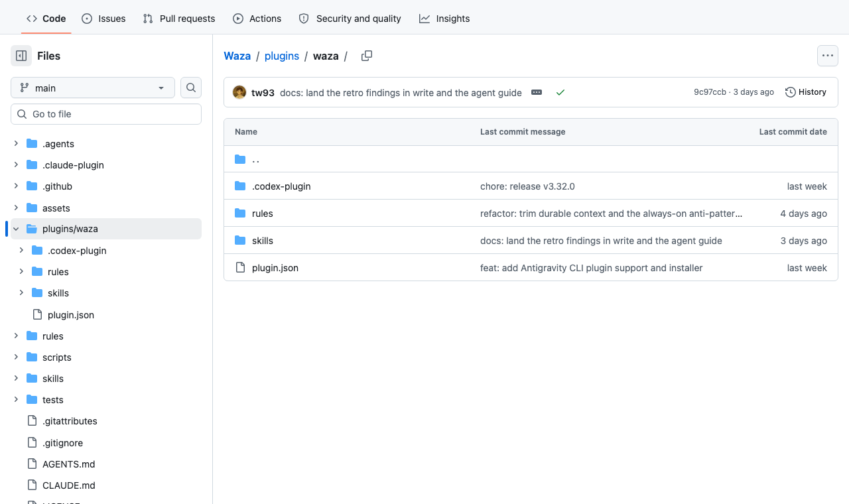
Task: Copy the path with the copy icon
Action: pos(367,56)
